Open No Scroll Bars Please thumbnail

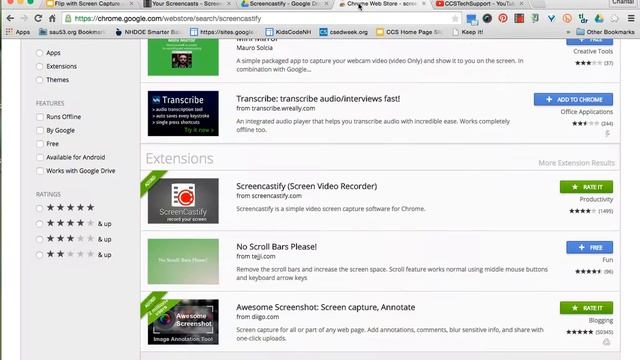(x=183, y=262)
